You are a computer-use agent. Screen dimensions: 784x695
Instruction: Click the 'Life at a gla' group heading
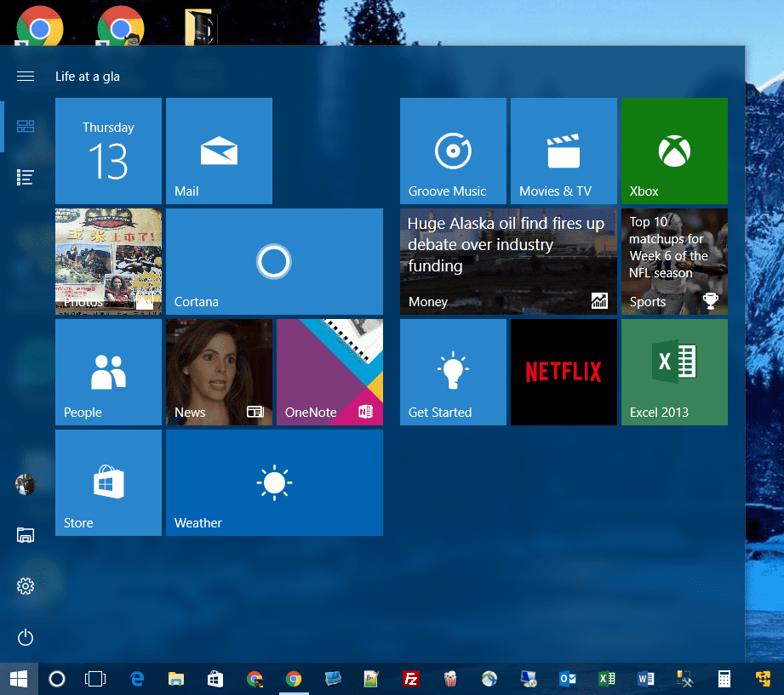coord(88,77)
